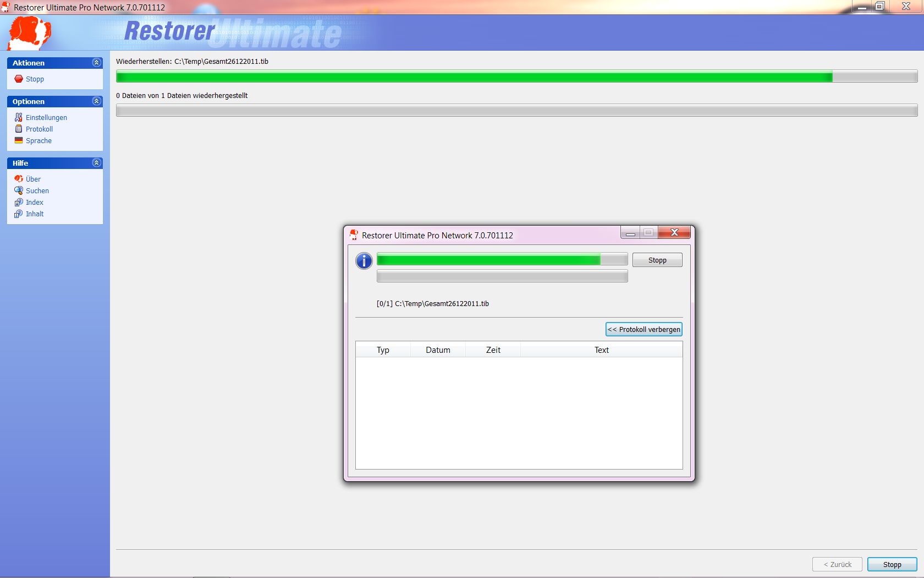Image resolution: width=924 pixels, height=578 pixels.
Task: Click the app icon in main title bar
Action: pos(5,7)
